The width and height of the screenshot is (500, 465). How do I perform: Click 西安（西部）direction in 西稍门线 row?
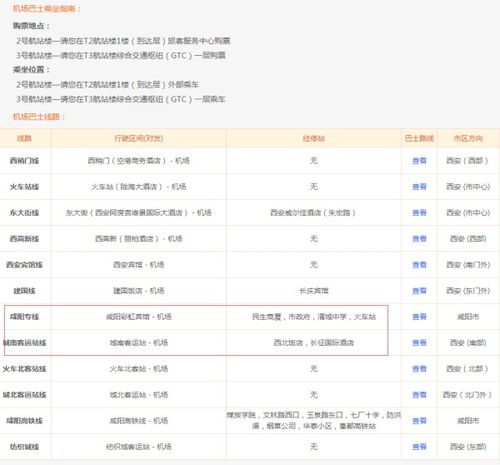468,161
